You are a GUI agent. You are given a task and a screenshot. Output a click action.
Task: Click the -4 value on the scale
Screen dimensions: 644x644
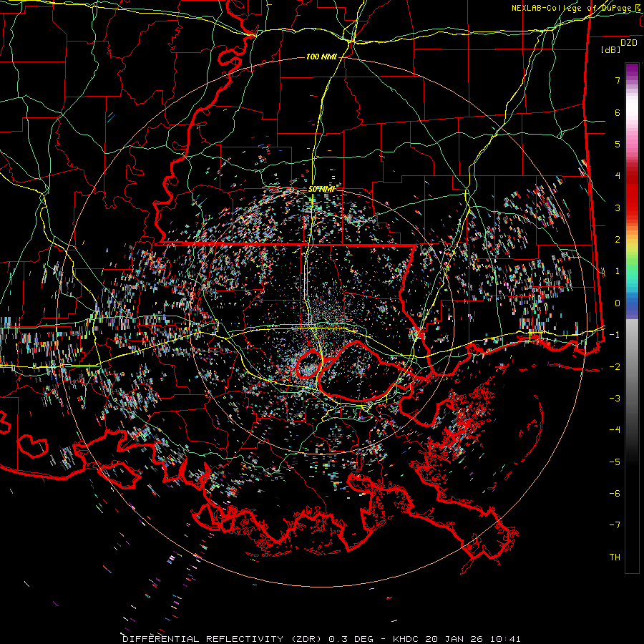point(615,430)
